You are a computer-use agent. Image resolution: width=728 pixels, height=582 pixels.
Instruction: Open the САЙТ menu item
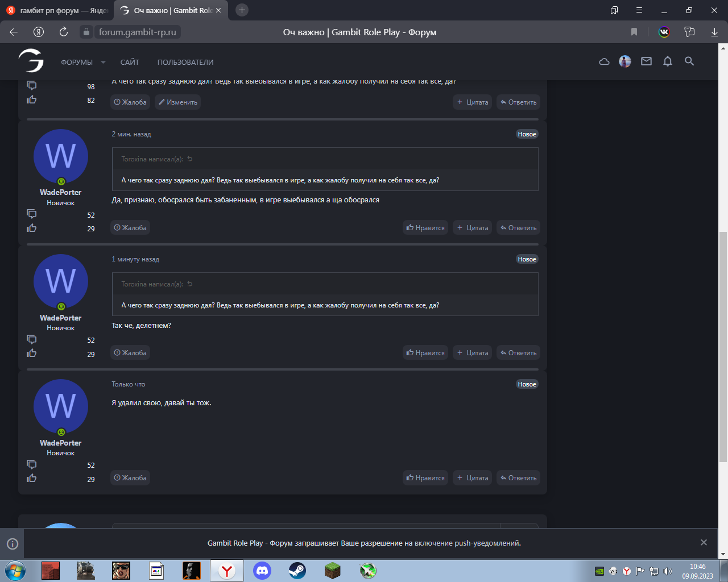click(130, 63)
